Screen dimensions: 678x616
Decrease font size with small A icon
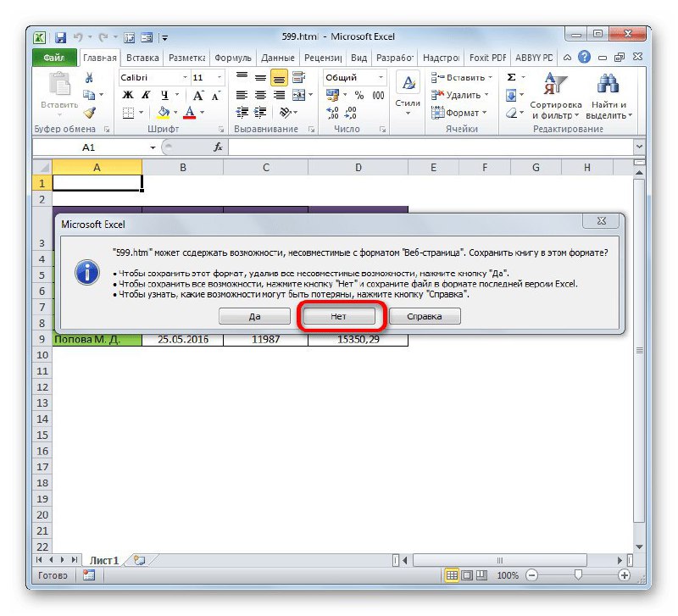216,95
